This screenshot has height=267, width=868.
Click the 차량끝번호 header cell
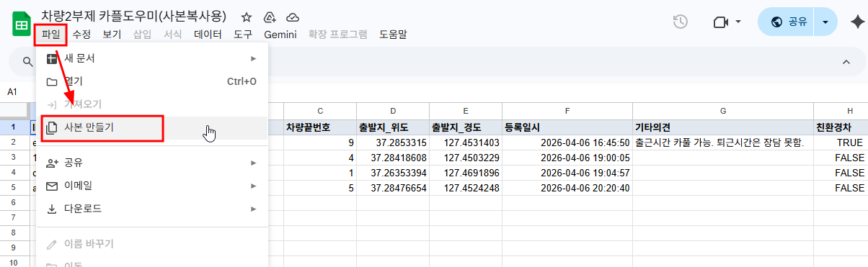click(320, 127)
